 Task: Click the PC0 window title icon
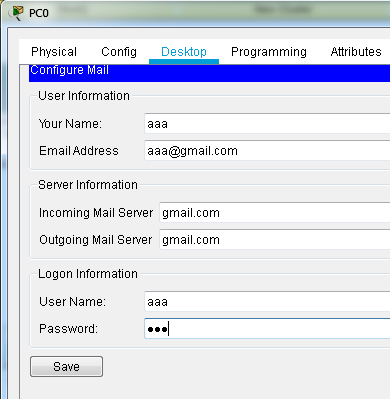[17, 13]
